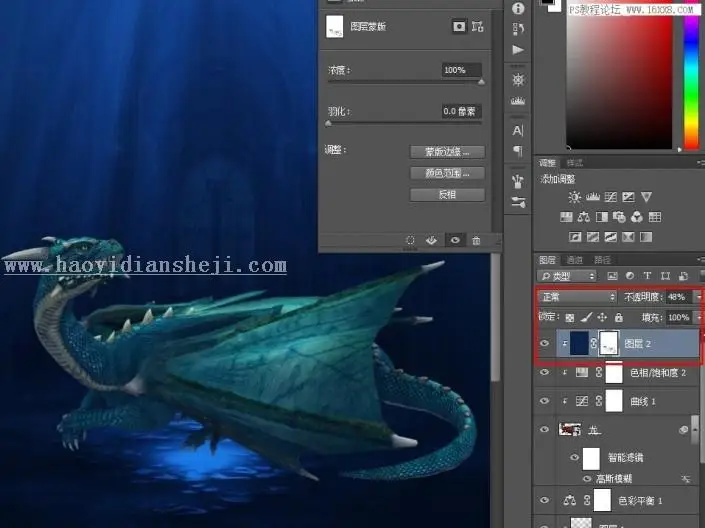Open 高斯模糊 filter blending options icon

(x=686, y=479)
